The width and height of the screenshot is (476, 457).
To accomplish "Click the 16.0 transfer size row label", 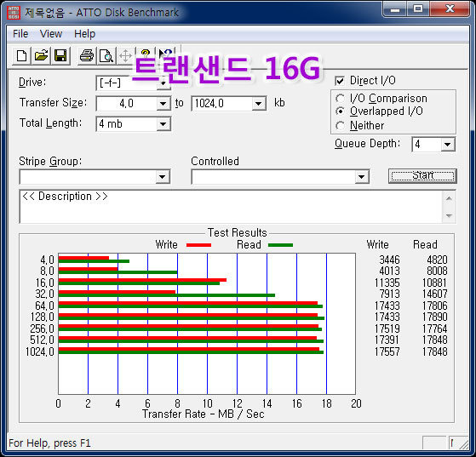I will [x=45, y=283].
